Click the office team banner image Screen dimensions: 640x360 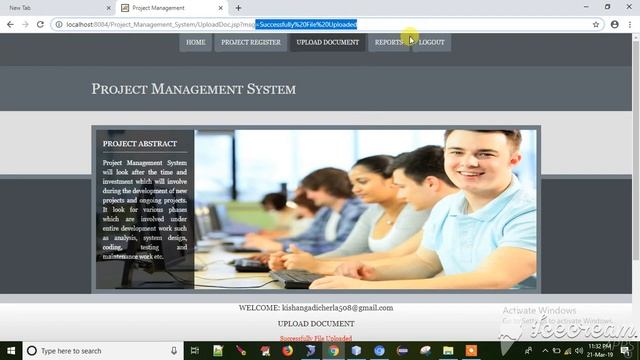365,209
